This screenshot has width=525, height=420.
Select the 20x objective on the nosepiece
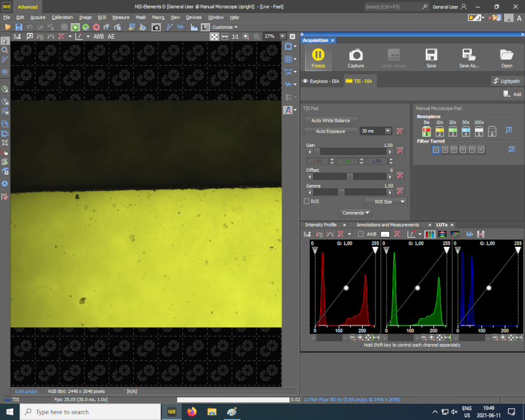coord(453,131)
